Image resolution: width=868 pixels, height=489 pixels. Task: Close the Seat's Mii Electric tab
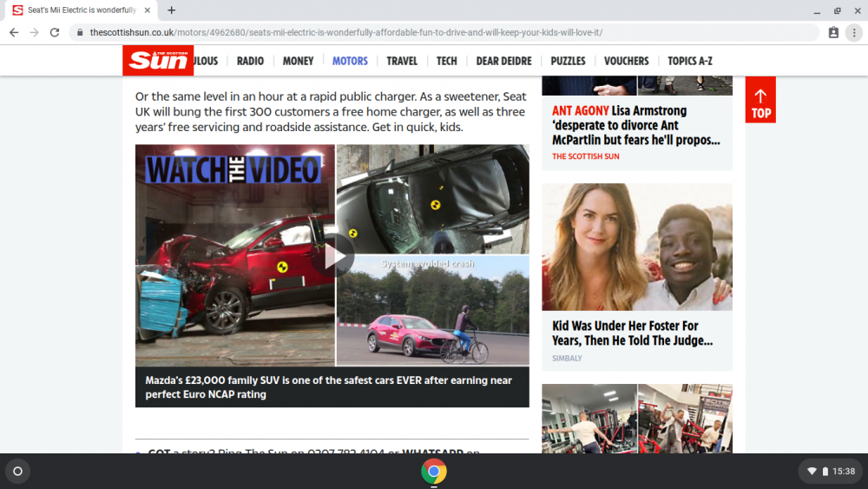click(148, 10)
